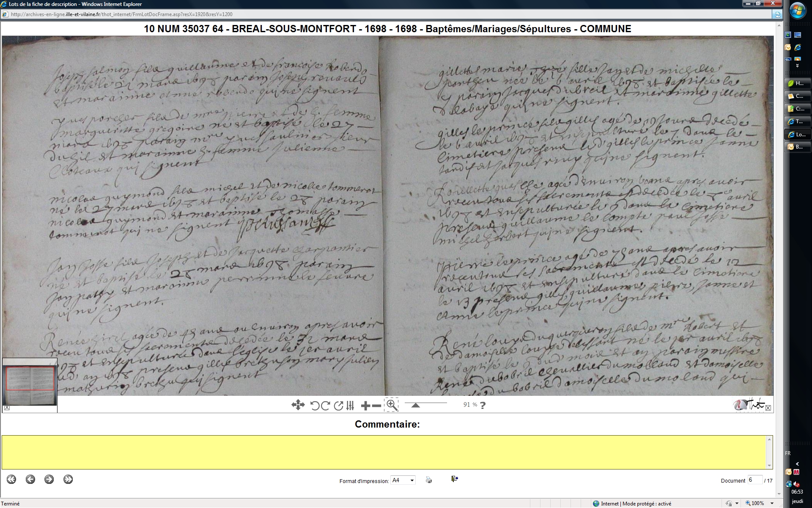Click the exit door icon
The image size is (812, 508).
[x=454, y=479]
